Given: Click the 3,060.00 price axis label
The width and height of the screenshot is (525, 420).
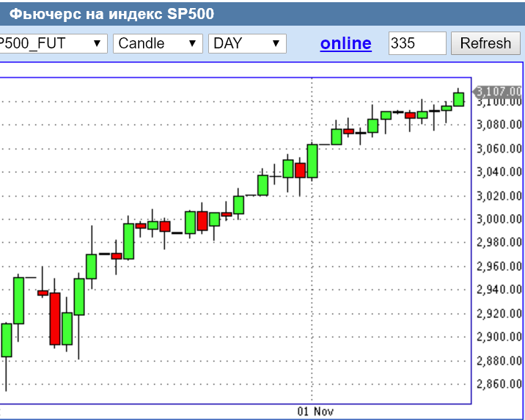Looking at the screenshot, I should [x=499, y=149].
